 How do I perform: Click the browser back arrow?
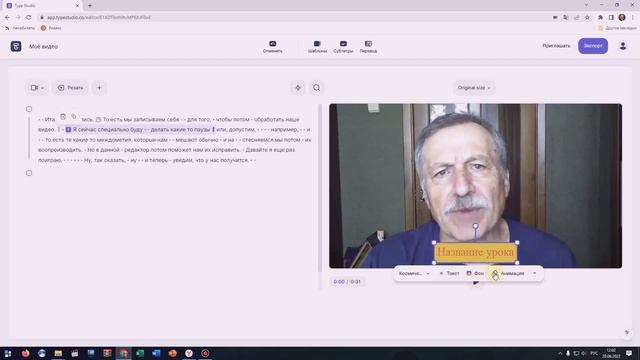point(7,18)
